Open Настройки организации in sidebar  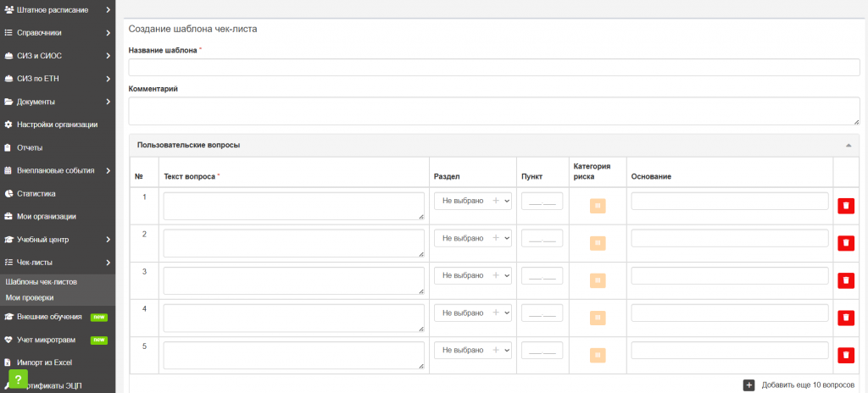(x=58, y=125)
